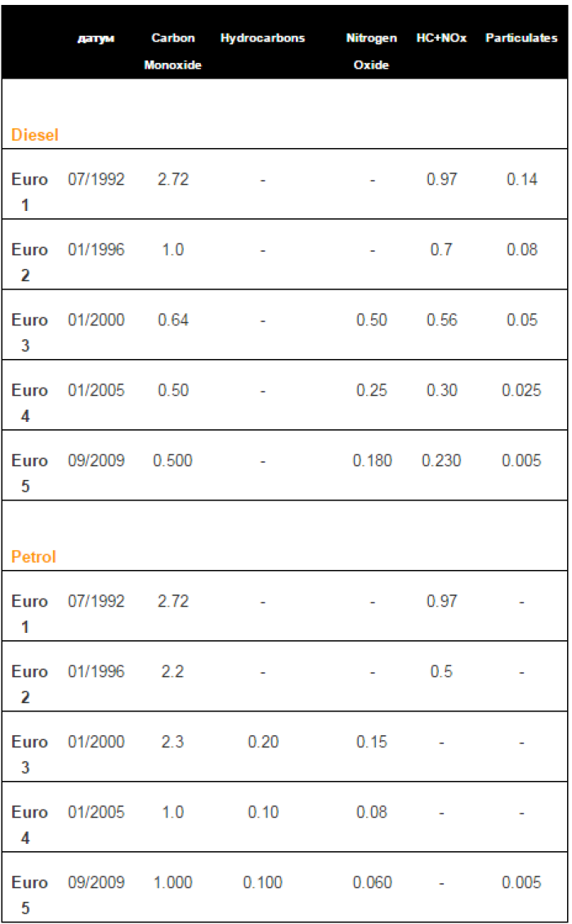Click Petrol Euro 4 Nitrogen Oxide value 0.08
The height and width of the screenshot is (924, 572).
[372, 812]
